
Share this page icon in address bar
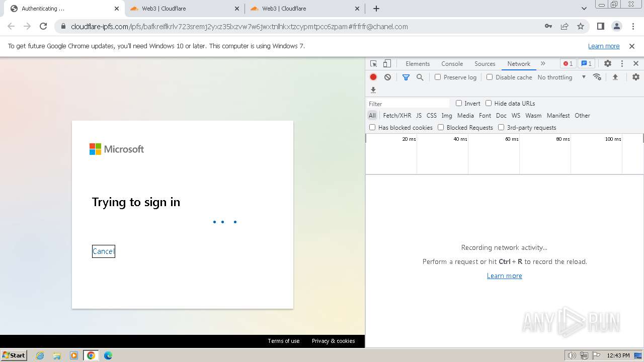tap(565, 27)
